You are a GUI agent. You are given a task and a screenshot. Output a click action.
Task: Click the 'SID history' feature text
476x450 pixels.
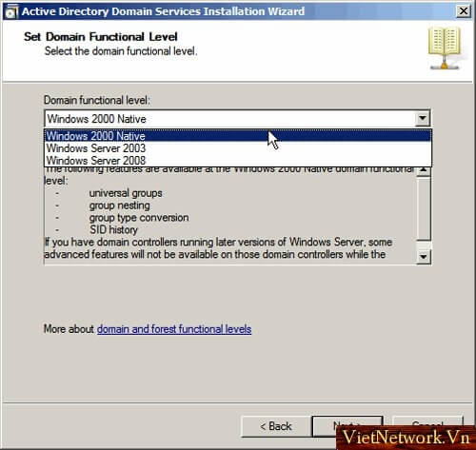(113, 229)
